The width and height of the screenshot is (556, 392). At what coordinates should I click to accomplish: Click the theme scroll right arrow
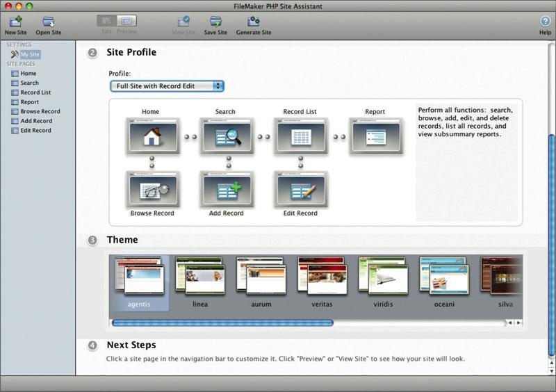click(x=518, y=322)
